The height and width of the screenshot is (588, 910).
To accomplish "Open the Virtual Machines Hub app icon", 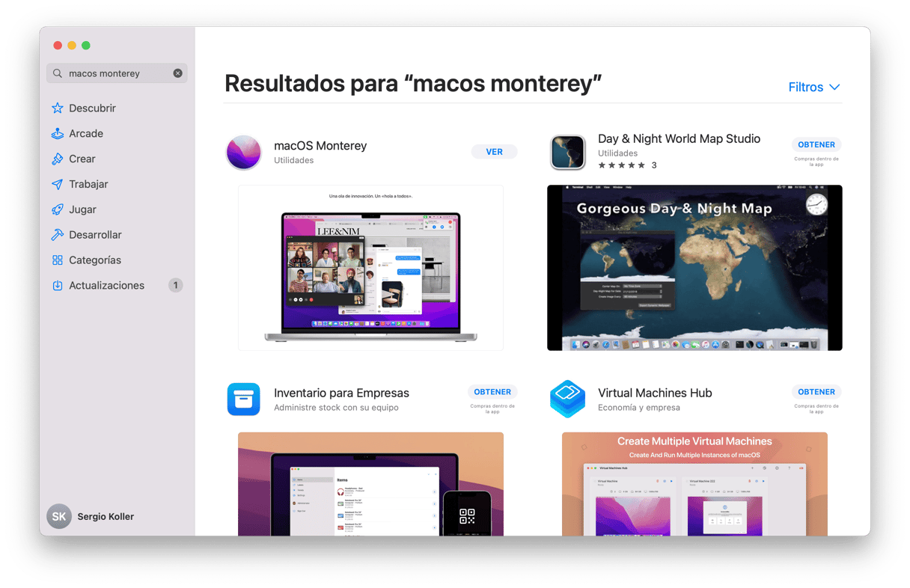I will point(568,399).
